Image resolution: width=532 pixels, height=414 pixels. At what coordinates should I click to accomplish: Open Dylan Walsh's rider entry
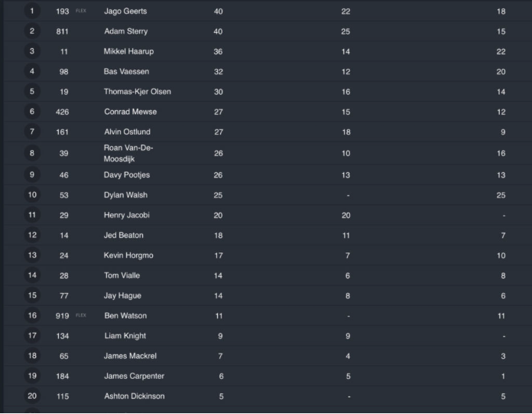[125, 195]
